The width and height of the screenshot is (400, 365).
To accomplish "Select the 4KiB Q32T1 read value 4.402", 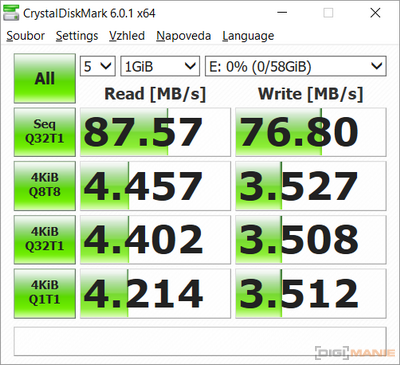I will click(x=155, y=240).
